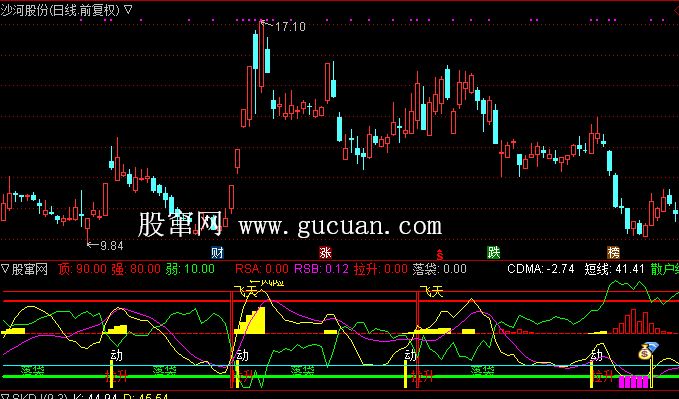Image resolution: width=679 pixels, height=399 pixels.
Task: Select the RSA: 0.00 indicator value
Action: pyautogui.click(x=262, y=269)
